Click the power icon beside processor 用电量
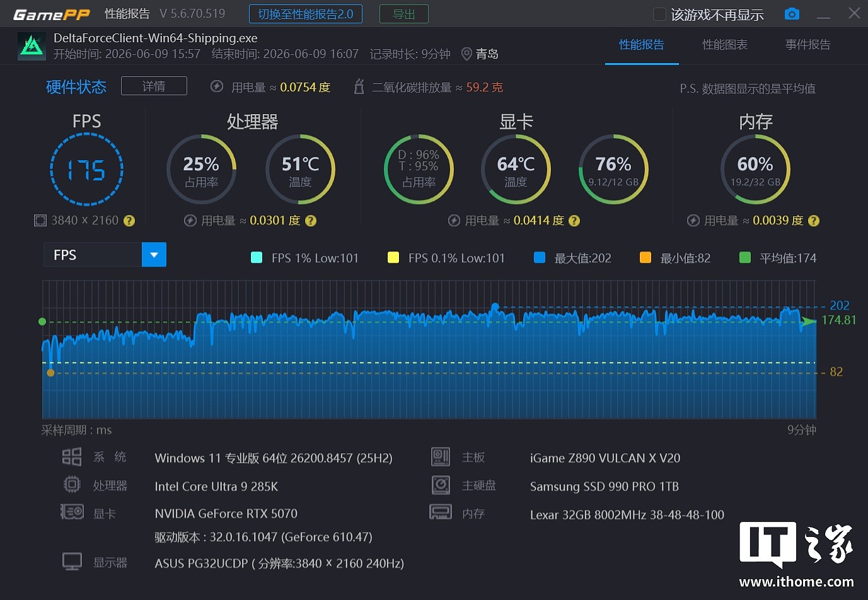 [x=190, y=221]
